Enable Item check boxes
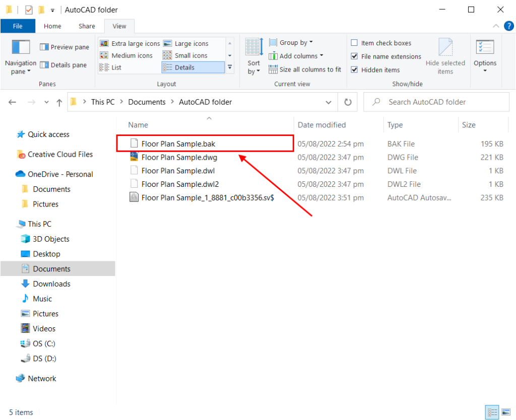Screen dimensions: 516x420 pyautogui.click(x=354, y=43)
